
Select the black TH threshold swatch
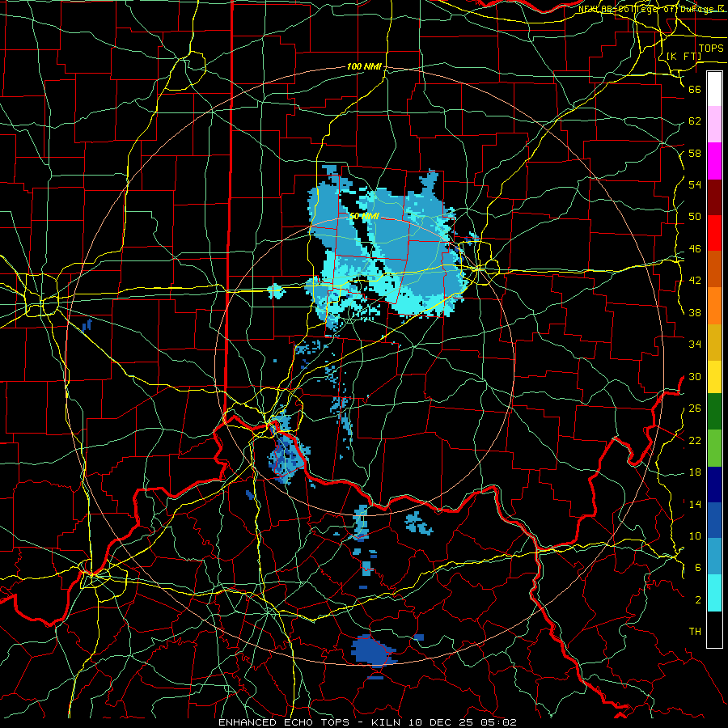pos(714,629)
